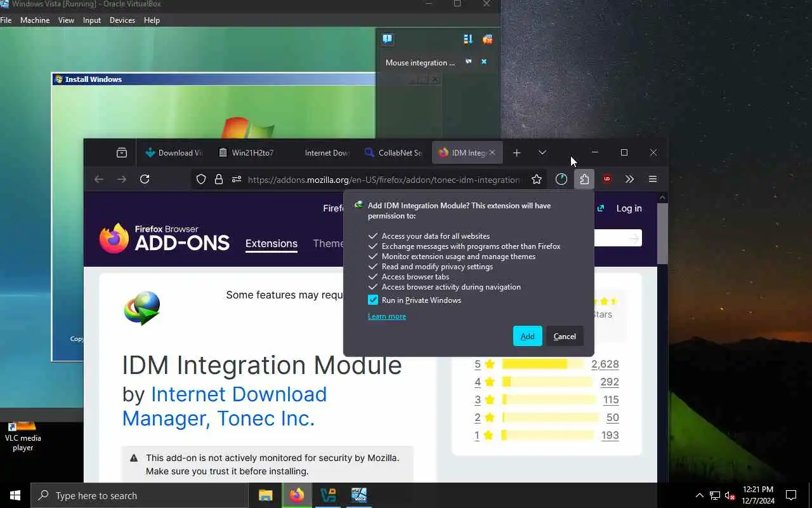Screen dimensions: 812x508
Task: Click the address bar URL field
Action: 384,180
